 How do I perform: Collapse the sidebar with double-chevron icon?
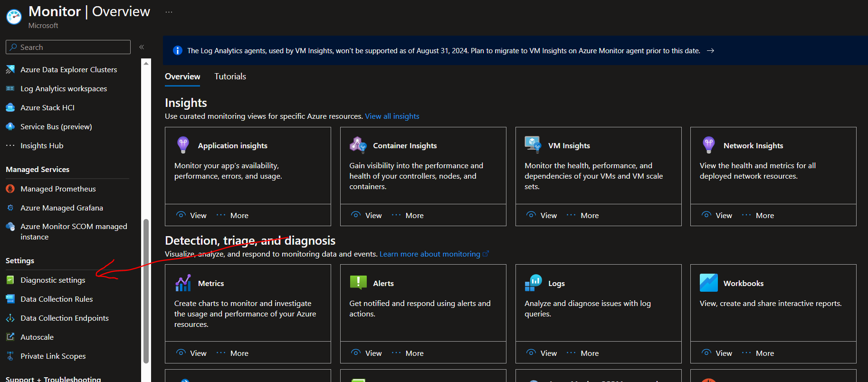142,47
